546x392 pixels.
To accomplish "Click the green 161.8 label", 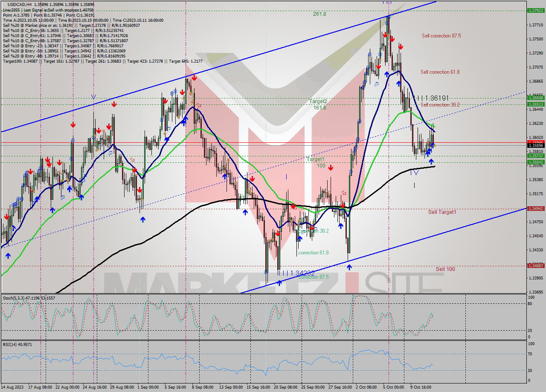I will click(319, 108).
